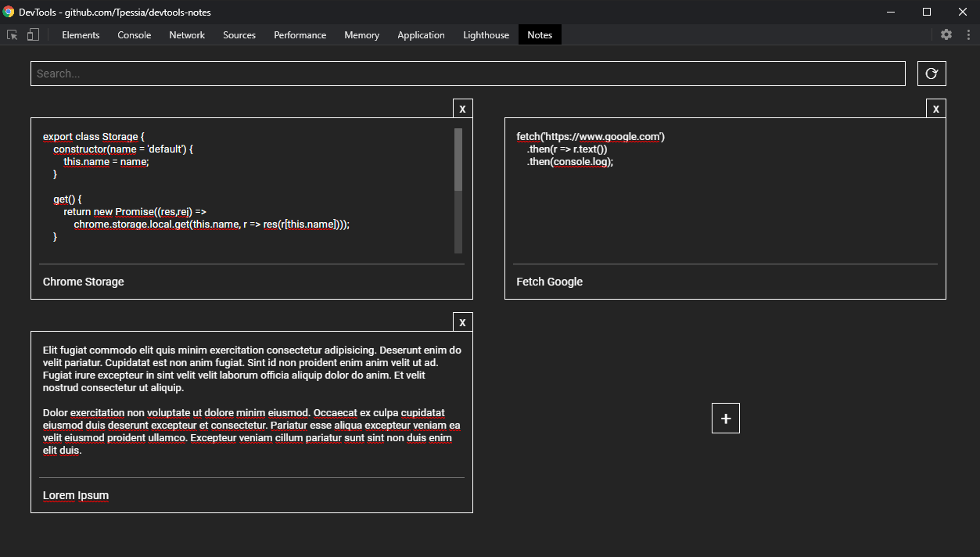This screenshot has height=557, width=980.
Task: Click the Chrome icon in title bar
Action: 9,12
